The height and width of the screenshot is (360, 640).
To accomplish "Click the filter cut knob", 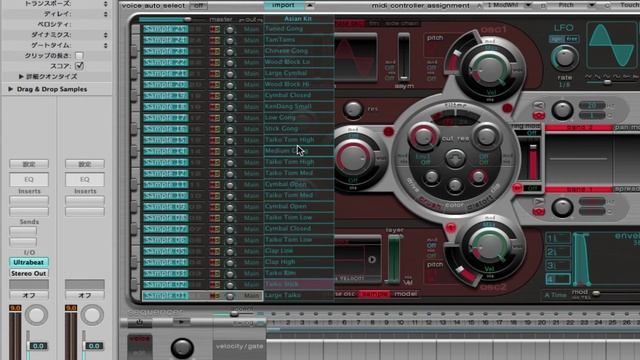I will tap(423, 136).
